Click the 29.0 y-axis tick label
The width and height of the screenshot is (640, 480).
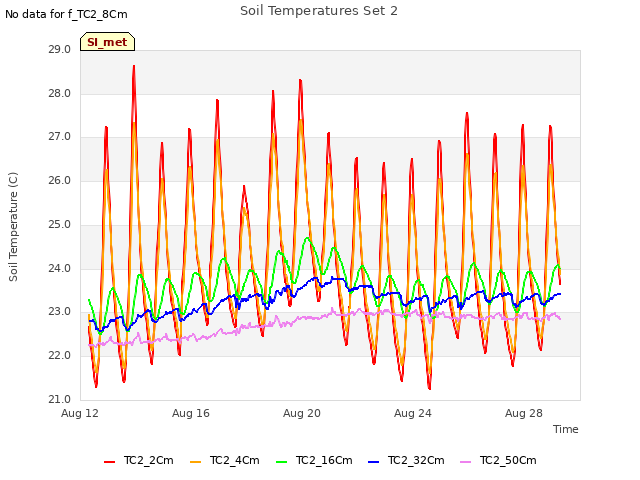click(x=60, y=50)
